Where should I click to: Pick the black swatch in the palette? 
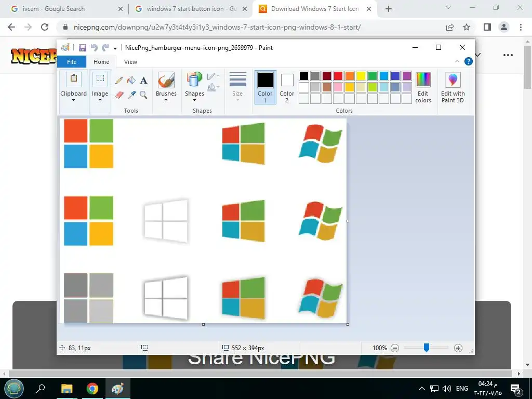pyautogui.click(x=304, y=76)
